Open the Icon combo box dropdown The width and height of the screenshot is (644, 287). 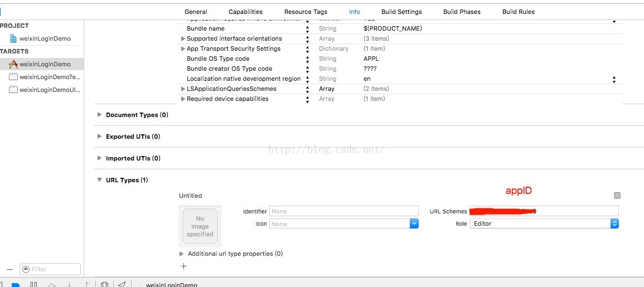click(x=414, y=223)
